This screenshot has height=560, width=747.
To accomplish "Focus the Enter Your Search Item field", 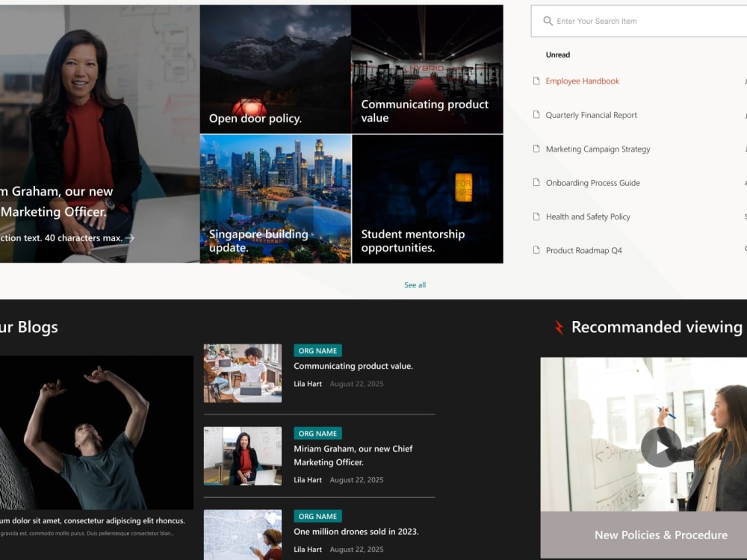I will coord(639,21).
